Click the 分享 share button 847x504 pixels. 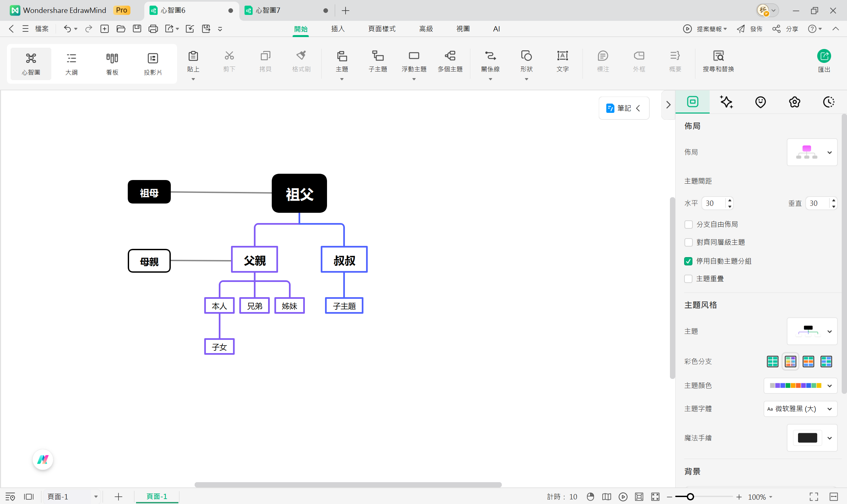tap(786, 29)
